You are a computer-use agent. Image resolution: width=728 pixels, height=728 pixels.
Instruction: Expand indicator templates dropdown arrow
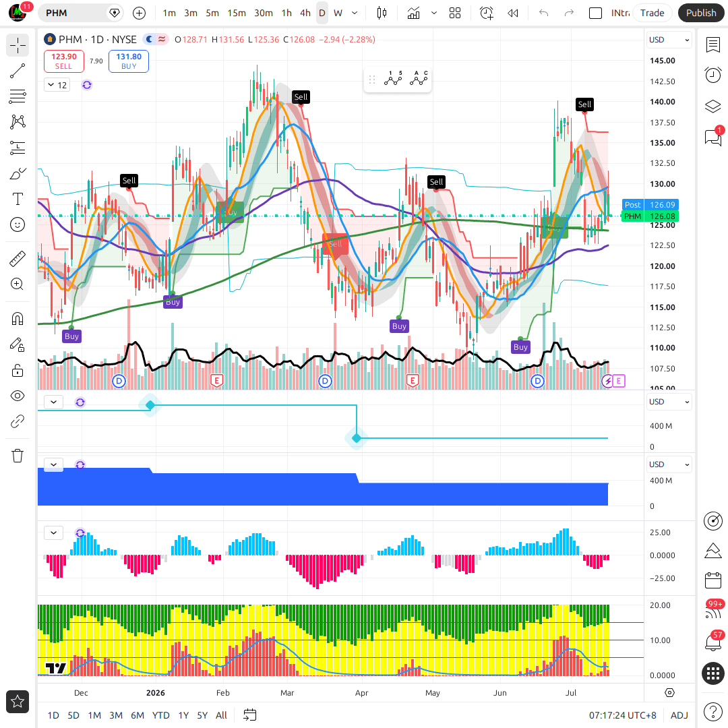[434, 13]
